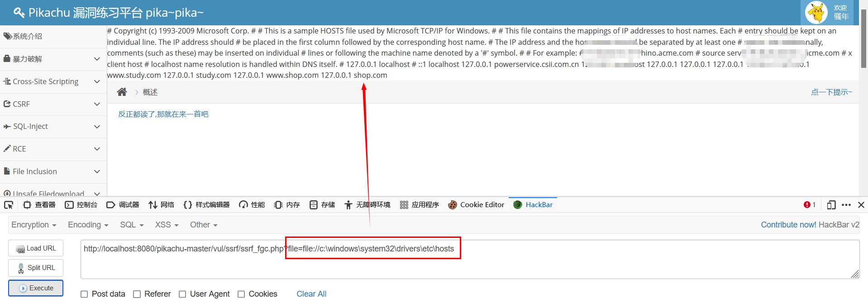Expand the File Inclusion chevron
The height and width of the screenshot is (303, 868).
(x=97, y=171)
